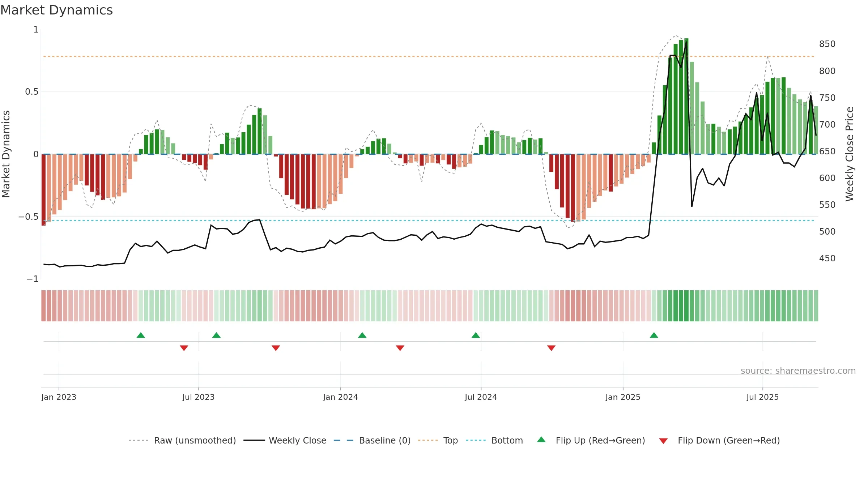Screen dimensions: 868x488
Task: Click the Market Dynamics vertical axis title
Action: pos(6,154)
